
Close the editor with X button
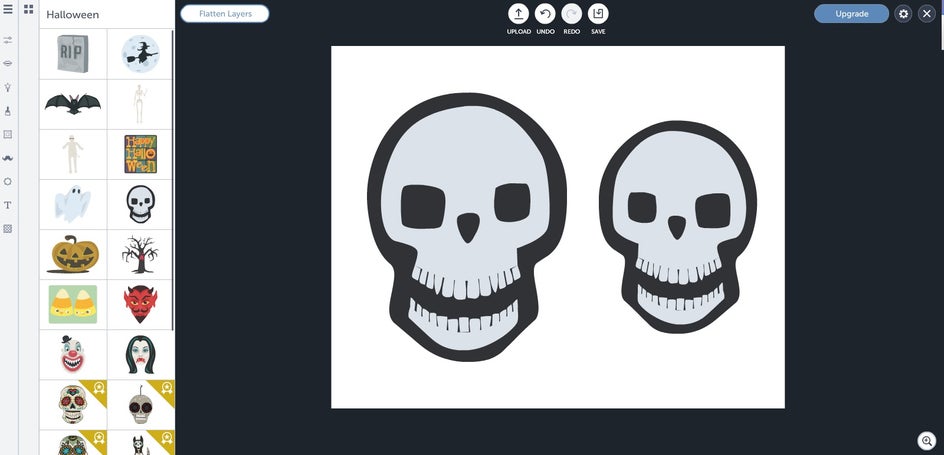point(927,14)
